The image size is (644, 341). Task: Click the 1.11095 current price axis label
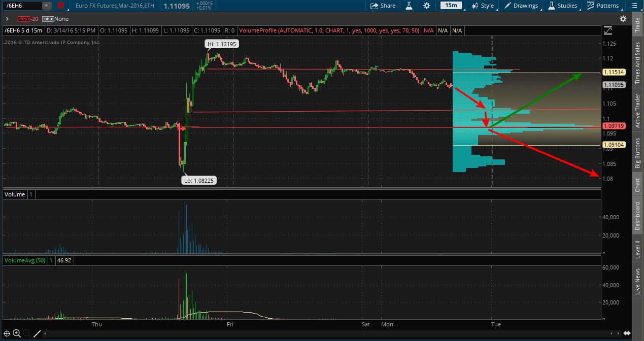(614, 85)
